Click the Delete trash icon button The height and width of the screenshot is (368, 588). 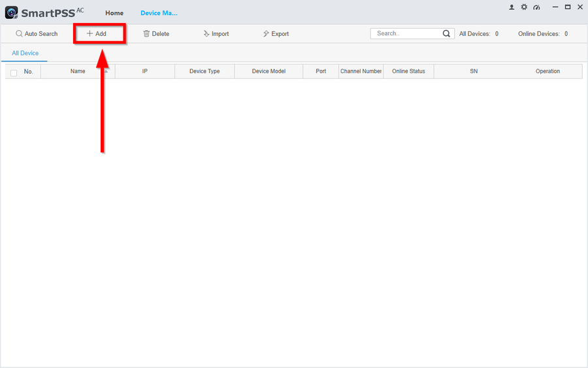(156, 34)
